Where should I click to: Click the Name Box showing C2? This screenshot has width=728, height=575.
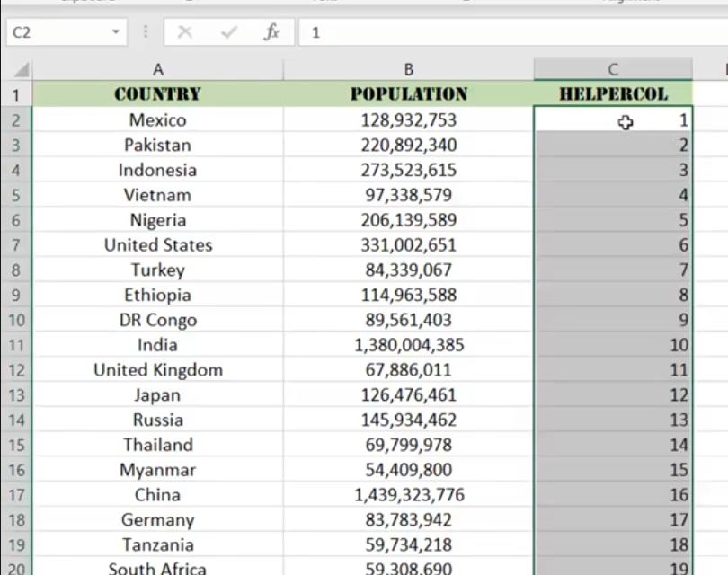pyautogui.click(x=67, y=32)
